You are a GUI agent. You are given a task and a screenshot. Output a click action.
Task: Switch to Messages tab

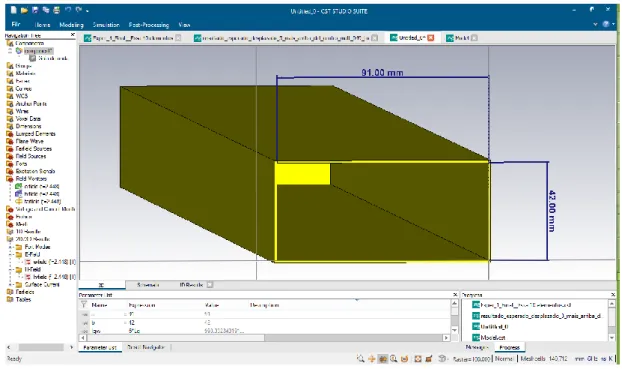click(477, 347)
